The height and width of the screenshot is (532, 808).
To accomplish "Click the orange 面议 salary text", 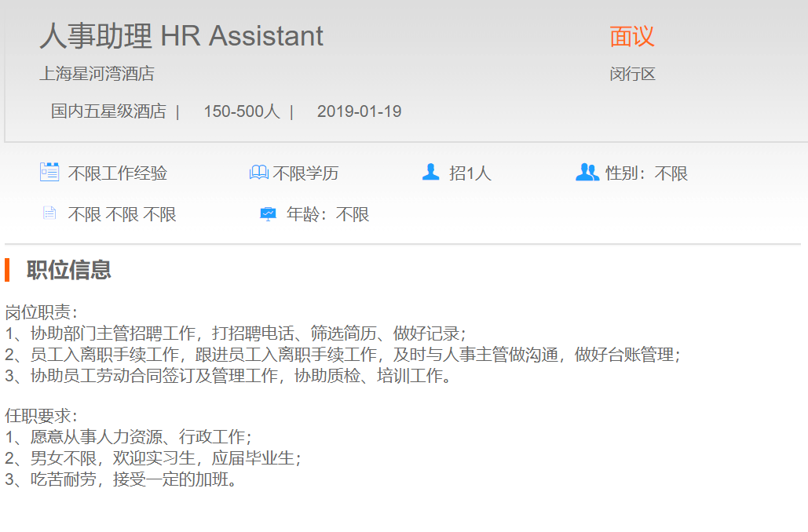I will click(631, 36).
